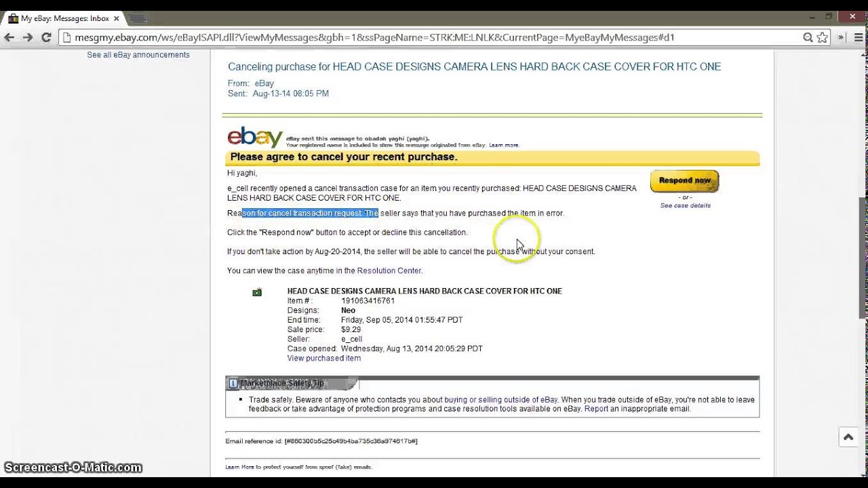
Task: Open a new tab next to Messages tab
Action: click(138, 19)
